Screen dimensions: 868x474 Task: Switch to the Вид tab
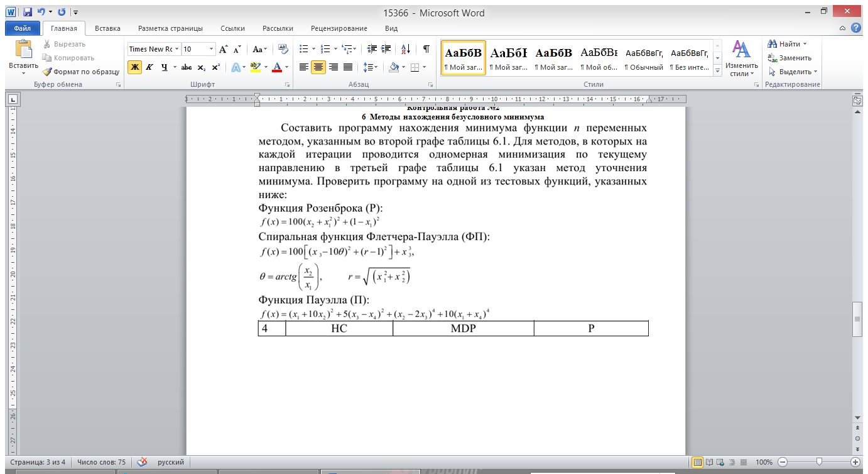coord(391,28)
